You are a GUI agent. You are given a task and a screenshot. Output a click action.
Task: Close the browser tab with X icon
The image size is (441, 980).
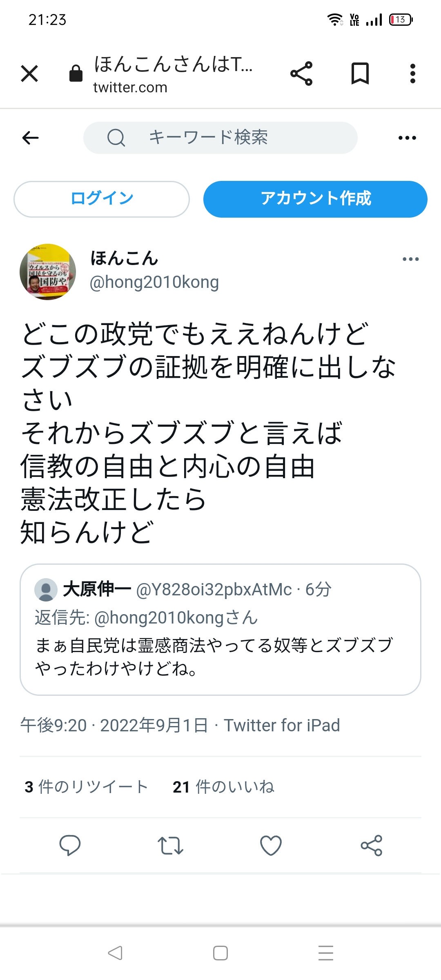tap(29, 74)
